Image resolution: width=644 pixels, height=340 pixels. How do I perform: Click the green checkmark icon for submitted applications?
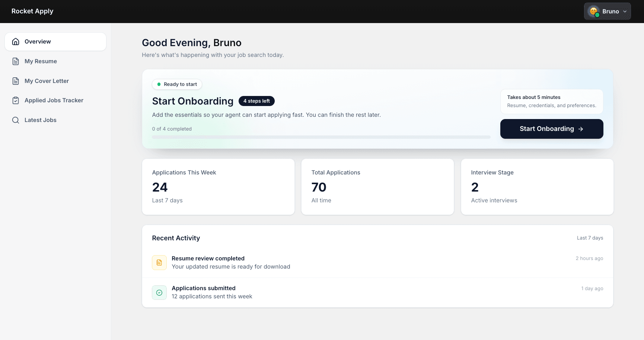(x=159, y=292)
